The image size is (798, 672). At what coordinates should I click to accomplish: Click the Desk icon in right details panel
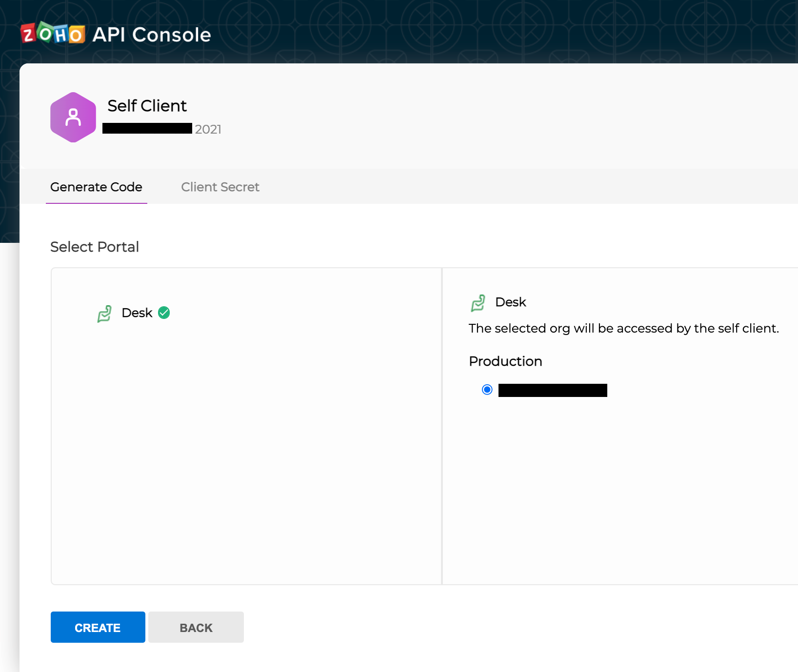pos(478,303)
